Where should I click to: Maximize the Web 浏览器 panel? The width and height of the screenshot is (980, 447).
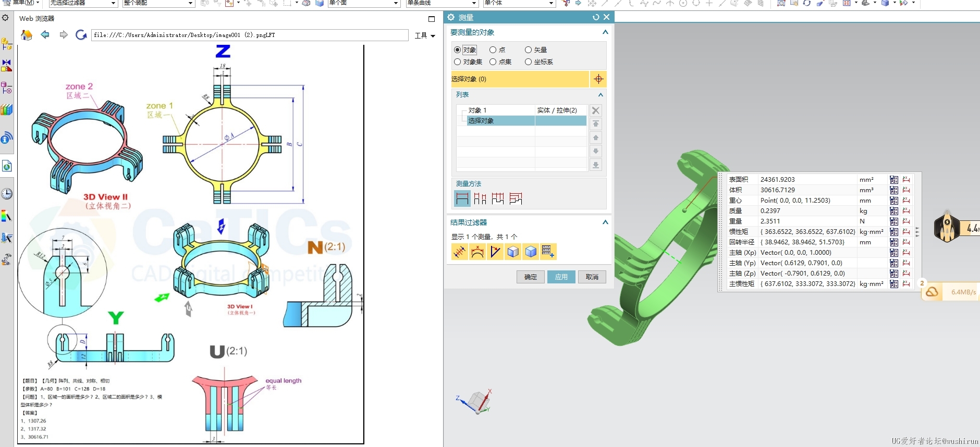432,19
